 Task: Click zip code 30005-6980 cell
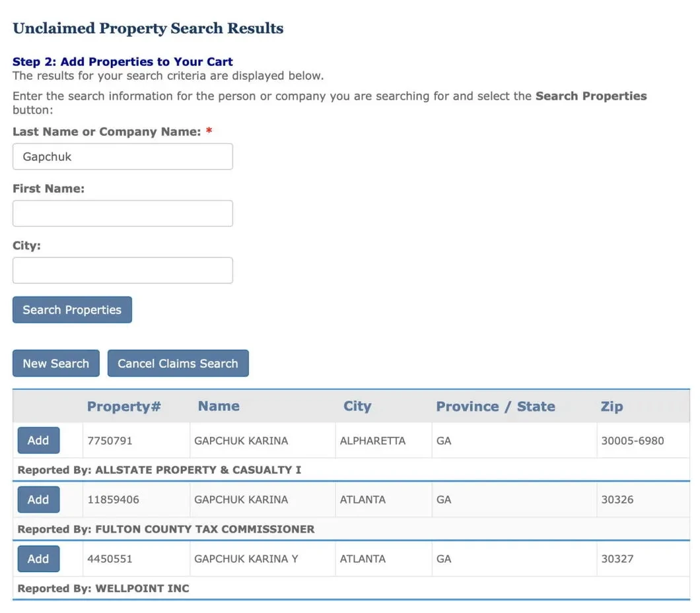point(632,441)
